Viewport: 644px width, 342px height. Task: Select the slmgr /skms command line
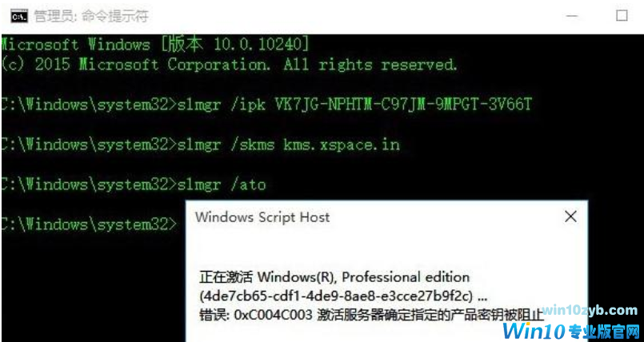[x=200, y=145]
